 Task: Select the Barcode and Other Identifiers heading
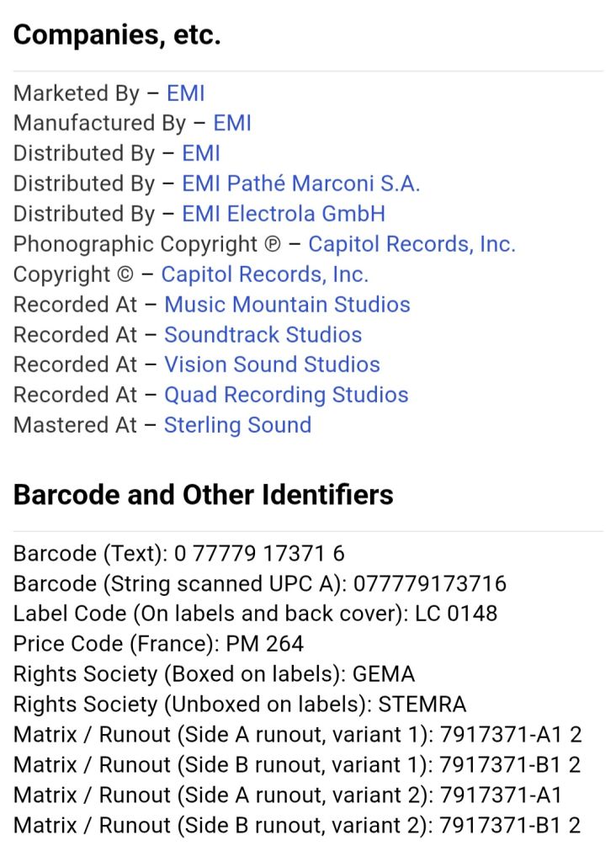(x=204, y=494)
